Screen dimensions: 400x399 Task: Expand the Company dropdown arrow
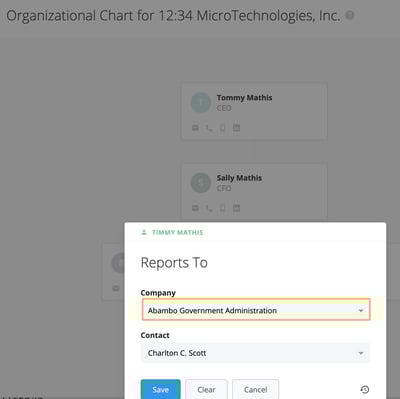tap(361, 311)
